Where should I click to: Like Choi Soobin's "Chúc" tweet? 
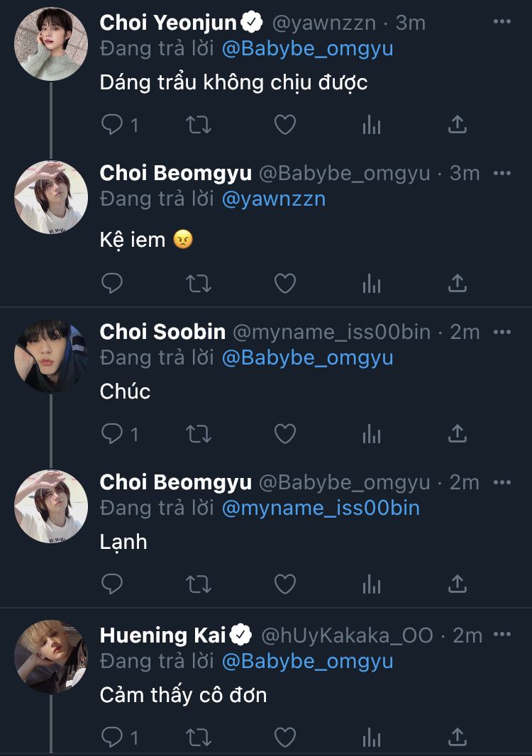click(x=284, y=433)
